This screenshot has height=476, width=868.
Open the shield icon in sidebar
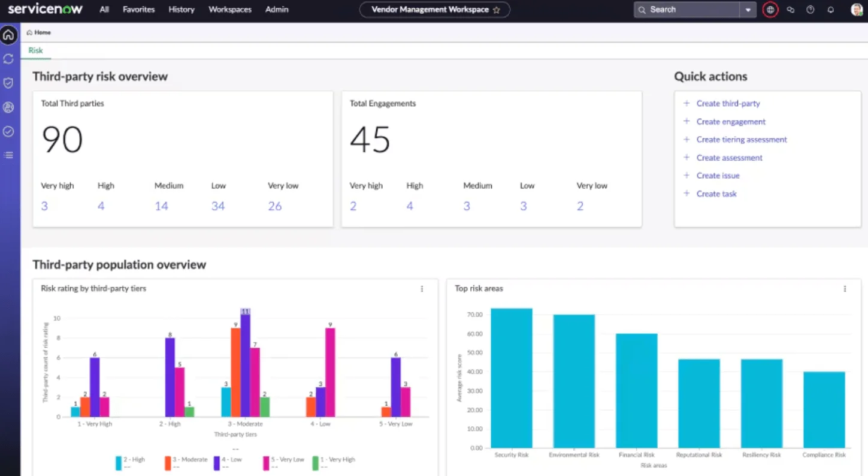pyautogui.click(x=8, y=83)
